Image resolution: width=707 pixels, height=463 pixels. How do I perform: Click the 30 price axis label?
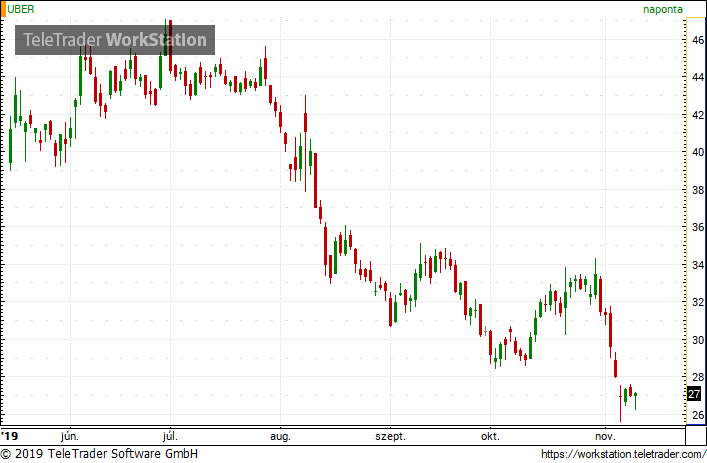tap(698, 340)
